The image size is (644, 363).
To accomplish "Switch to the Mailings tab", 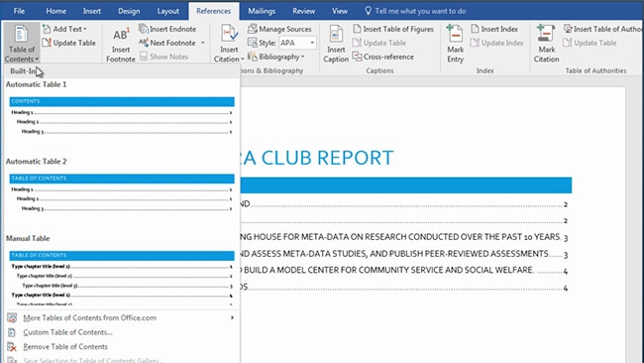I will click(262, 11).
